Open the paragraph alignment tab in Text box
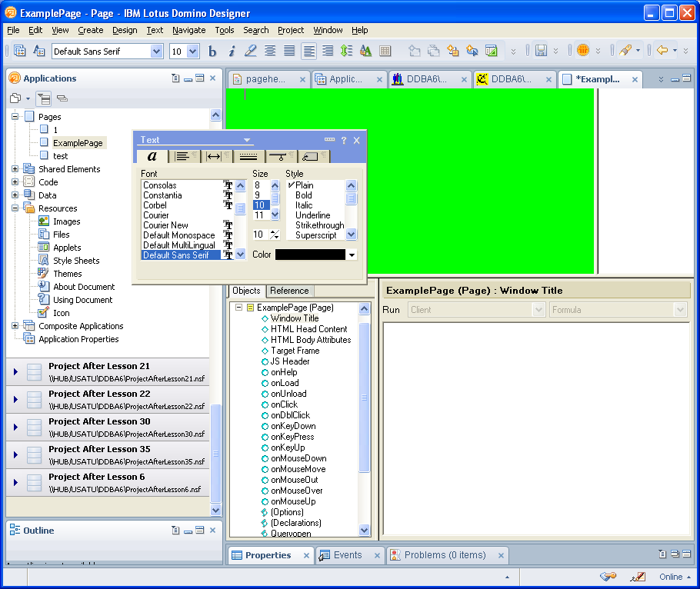Image resolution: width=700 pixels, height=589 pixels. pyautogui.click(x=182, y=156)
